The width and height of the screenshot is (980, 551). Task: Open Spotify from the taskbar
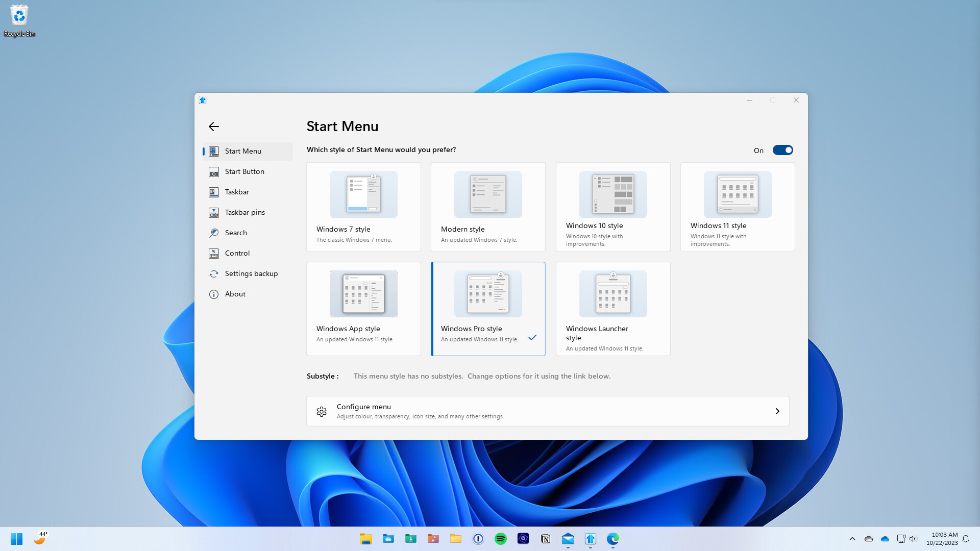point(501,538)
